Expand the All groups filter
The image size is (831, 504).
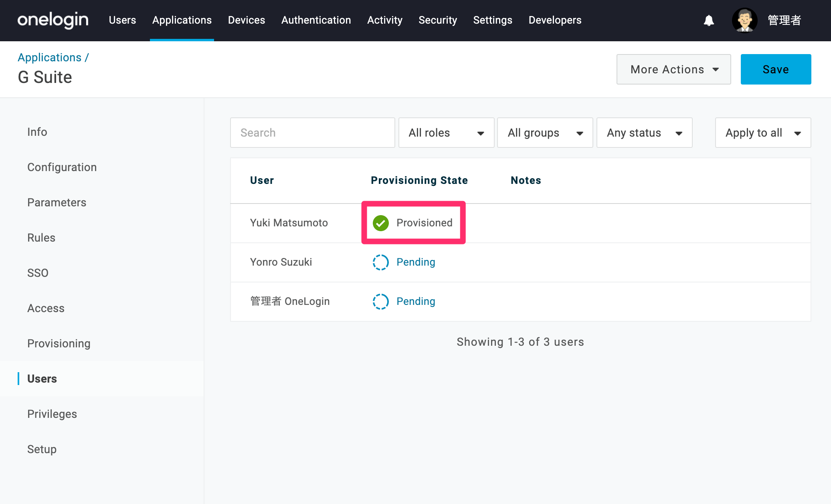tap(545, 133)
